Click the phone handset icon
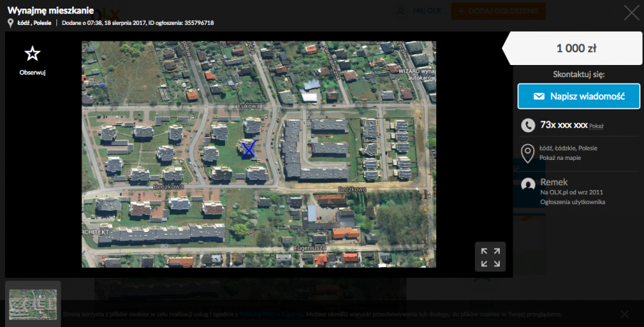Image resolution: width=644 pixels, height=327 pixels. coord(528,125)
